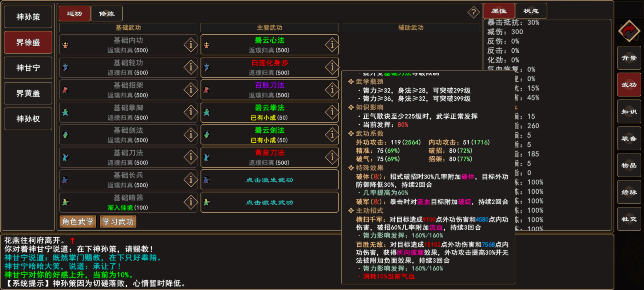
Task: Open the 物品 side menu
Action: (629, 165)
